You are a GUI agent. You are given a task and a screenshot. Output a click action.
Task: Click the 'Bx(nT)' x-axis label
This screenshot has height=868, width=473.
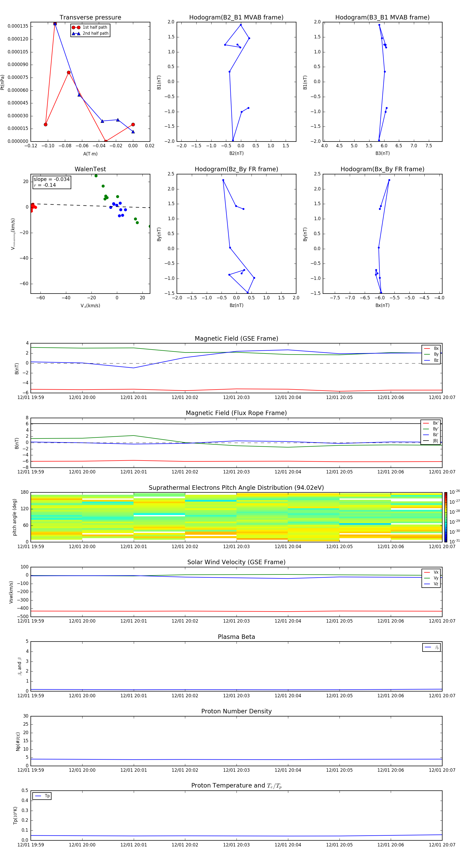click(382, 305)
